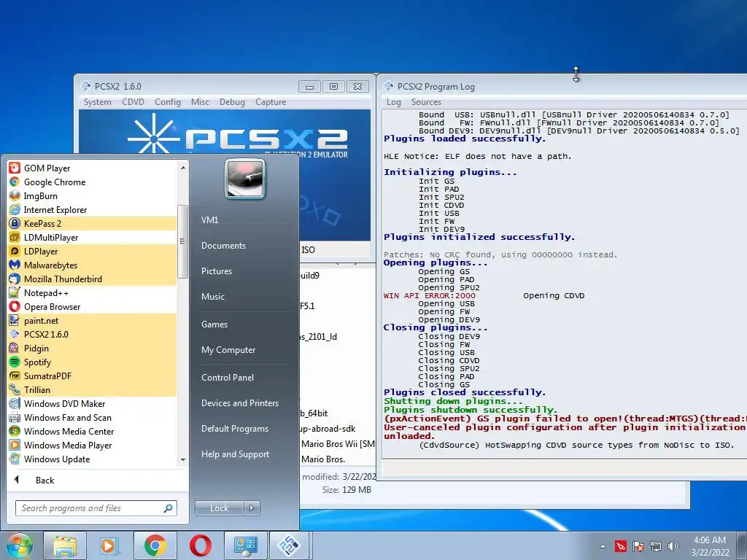Open the Log menu in the Program Log window
Screen dimensions: 747x560
[393, 102]
